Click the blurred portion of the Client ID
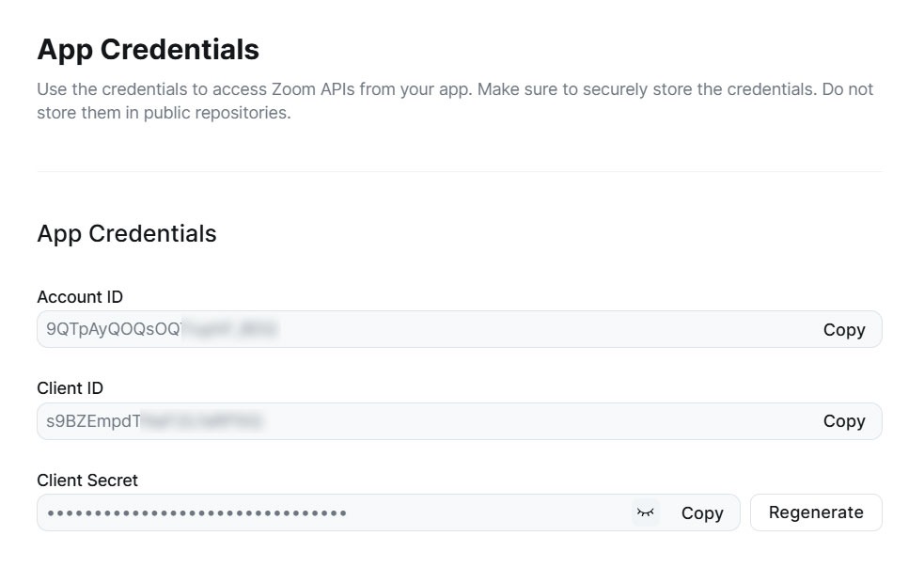924x583 pixels. pos(201,421)
